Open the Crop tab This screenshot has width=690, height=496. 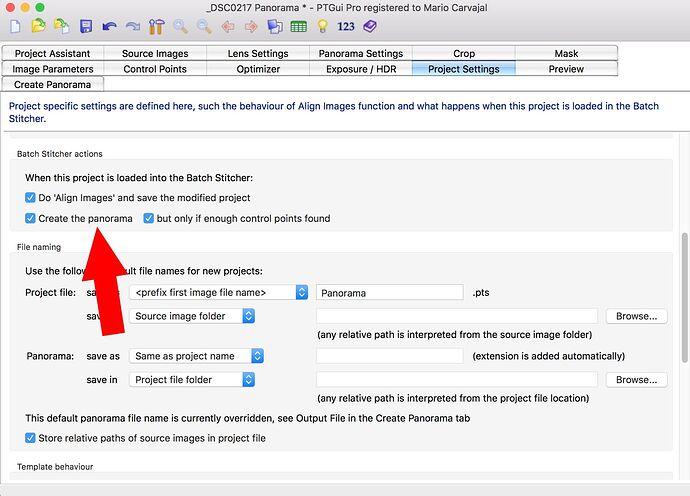click(464, 53)
